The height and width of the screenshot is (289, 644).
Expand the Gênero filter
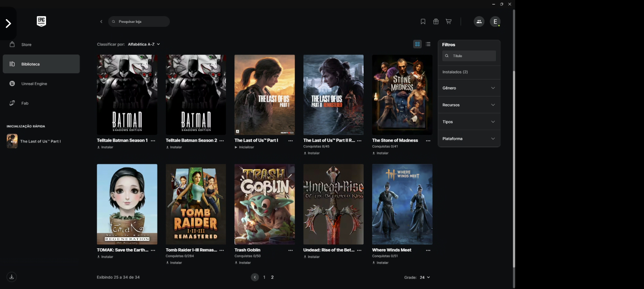(469, 88)
